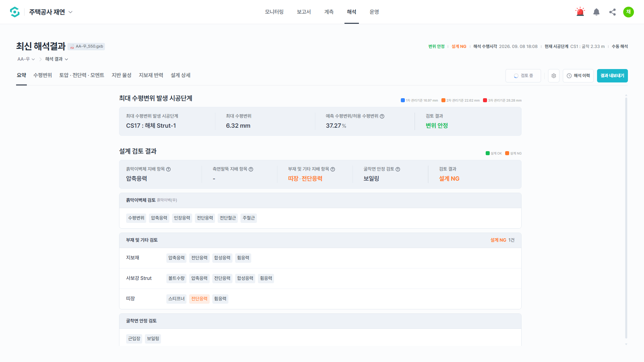Click help icon next to 측면말뚝 지배 항목
This screenshot has height=362, width=644.
click(251, 169)
